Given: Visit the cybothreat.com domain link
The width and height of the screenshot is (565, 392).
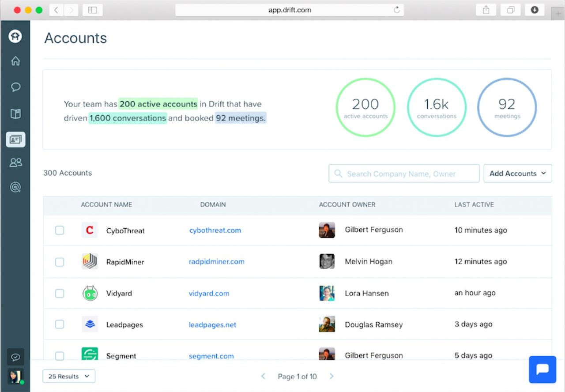Looking at the screenshot, I should 215,230.
